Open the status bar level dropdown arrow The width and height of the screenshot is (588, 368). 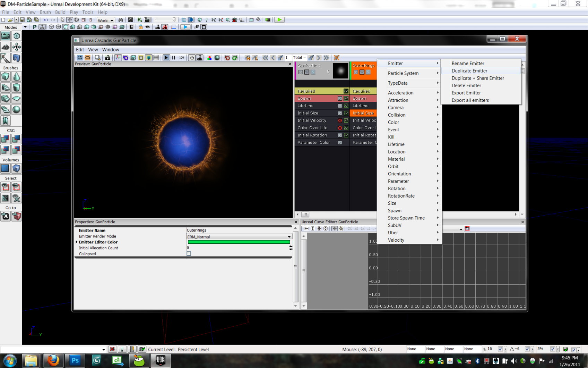pos(103,350)
